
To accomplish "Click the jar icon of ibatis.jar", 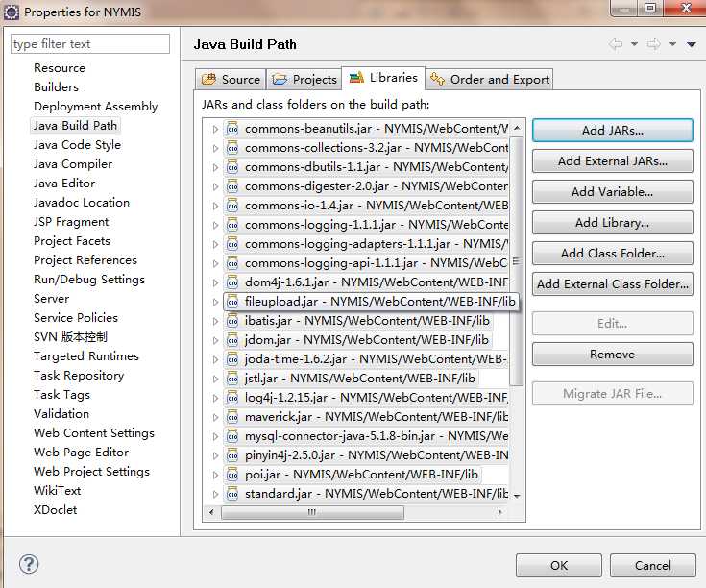I will point(232,321).
